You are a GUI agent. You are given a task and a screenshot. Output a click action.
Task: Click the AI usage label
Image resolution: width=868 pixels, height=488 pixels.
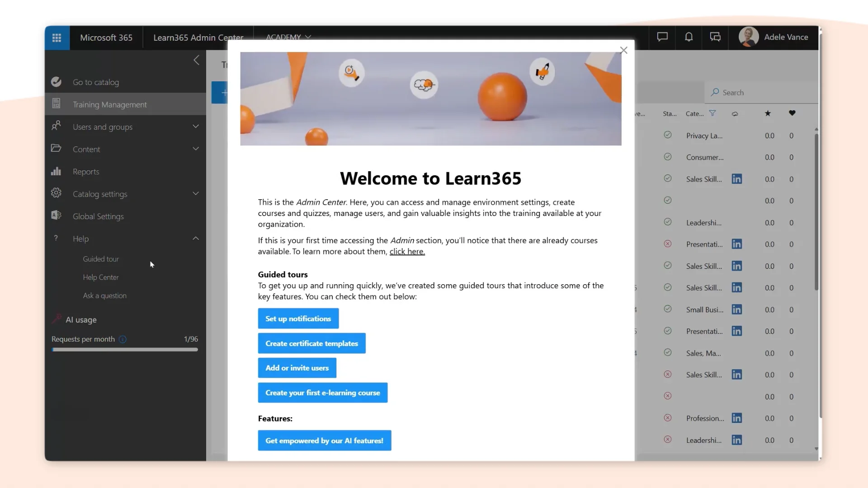coord(81,320)
